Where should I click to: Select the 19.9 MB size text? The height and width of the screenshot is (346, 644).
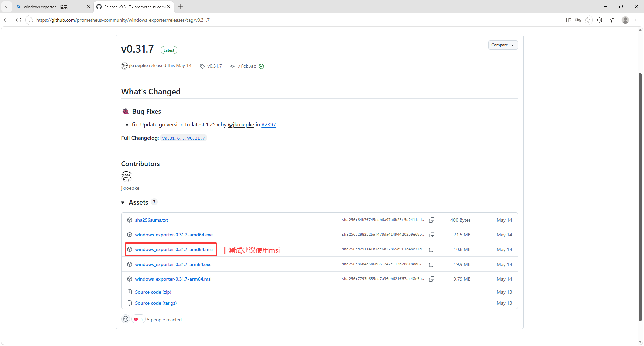pos(462,264)
